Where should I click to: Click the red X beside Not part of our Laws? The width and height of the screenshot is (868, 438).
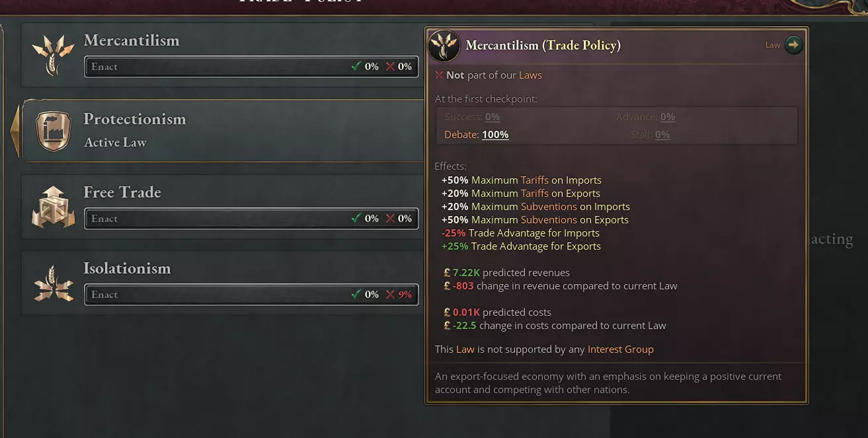click(x=439, y=75)
